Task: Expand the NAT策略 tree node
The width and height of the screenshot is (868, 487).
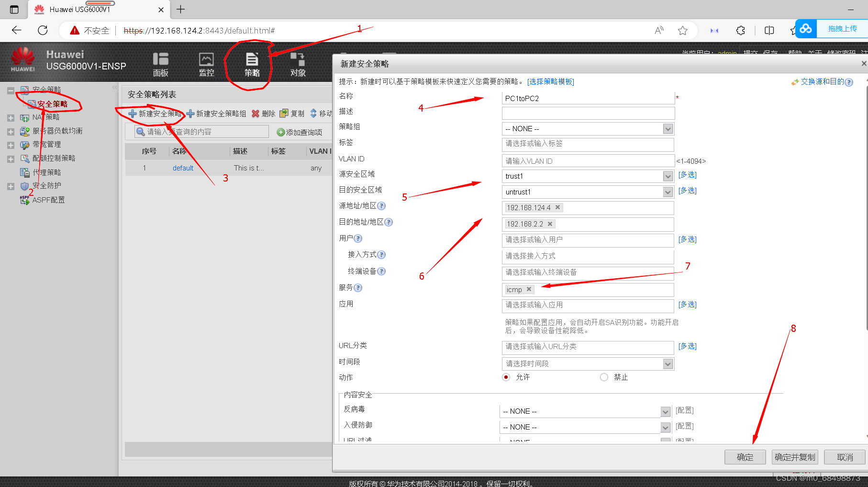Action: 11,117
